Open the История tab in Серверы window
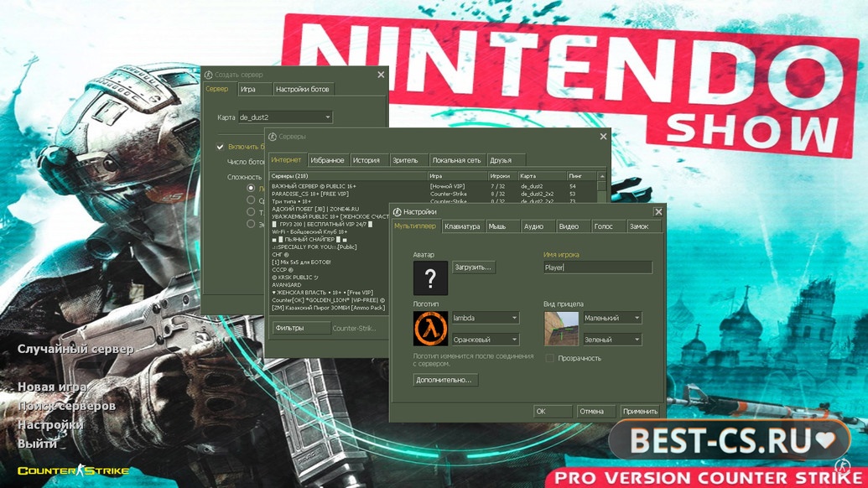868x488 pixels. tap(369, 160)
